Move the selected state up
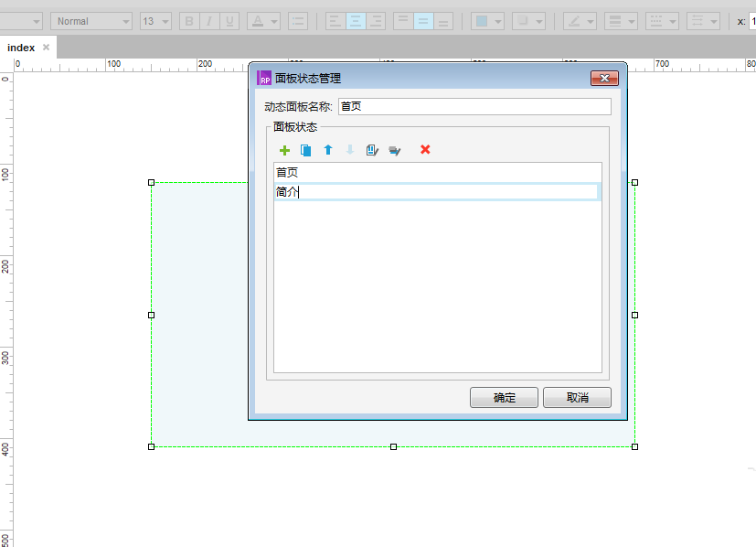756x547 pixels. click(328, 150)
